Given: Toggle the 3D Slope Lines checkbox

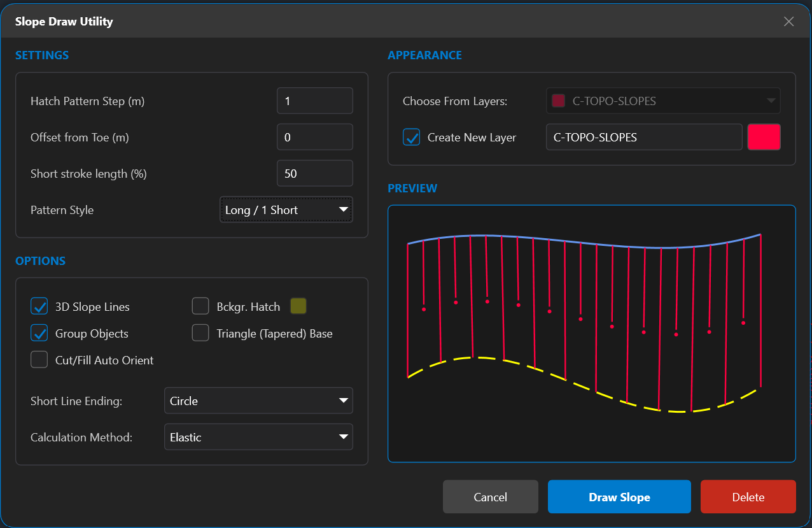Looking at the screenshot, I should tap(39, 306).
